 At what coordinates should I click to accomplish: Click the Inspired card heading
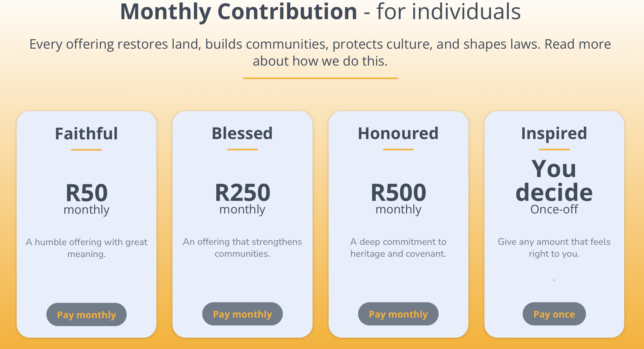pos(554,133)
